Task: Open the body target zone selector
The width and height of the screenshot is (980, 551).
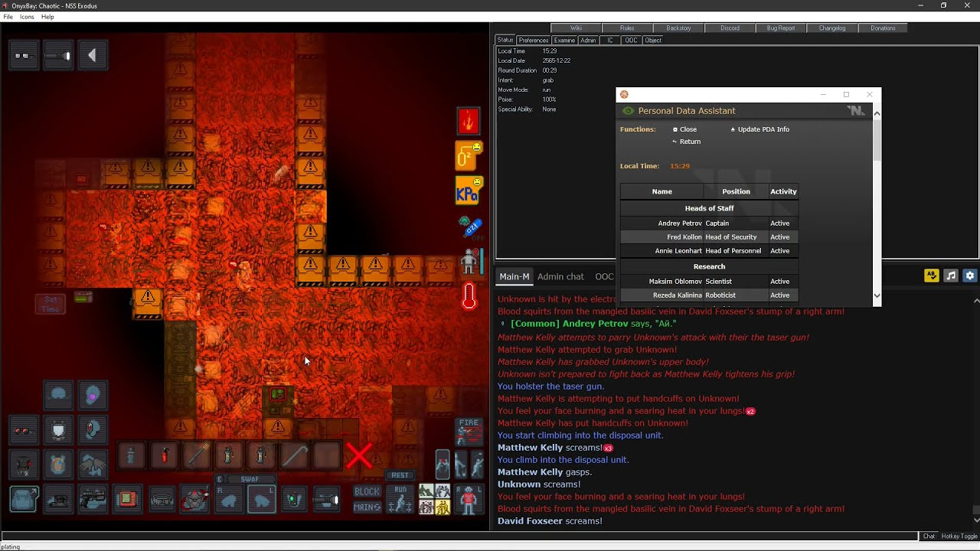Action: pyautogui.click(x=469, y=499)
